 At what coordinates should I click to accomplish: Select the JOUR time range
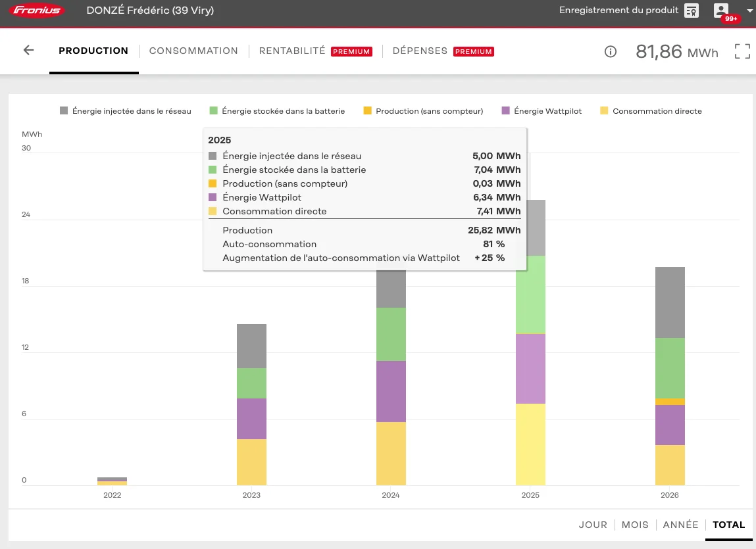point(593,525)
